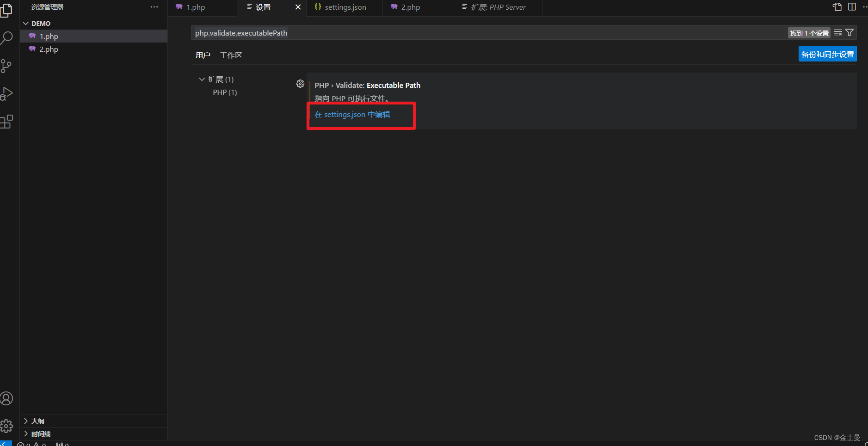The height and width of the screenshot is (446, 868).
Task: Select PHP (1) in settings tree
Action: tap(225, 92)
